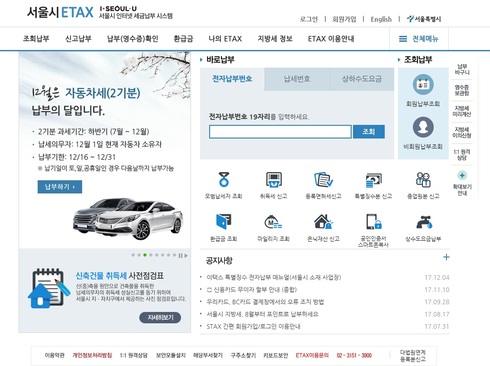The height and width of the screenshot is (366, 490).
Task: Open the 취득세 신고 icon
Action: (x=274, y=180)
